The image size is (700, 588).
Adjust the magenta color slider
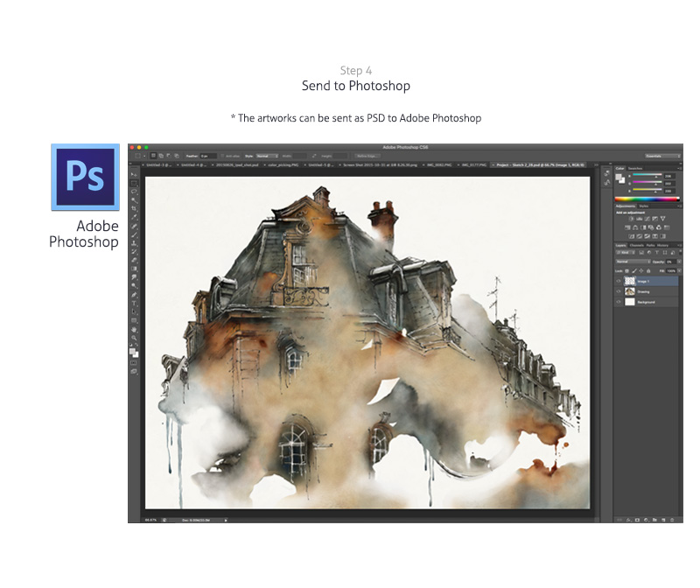point(647,183)
